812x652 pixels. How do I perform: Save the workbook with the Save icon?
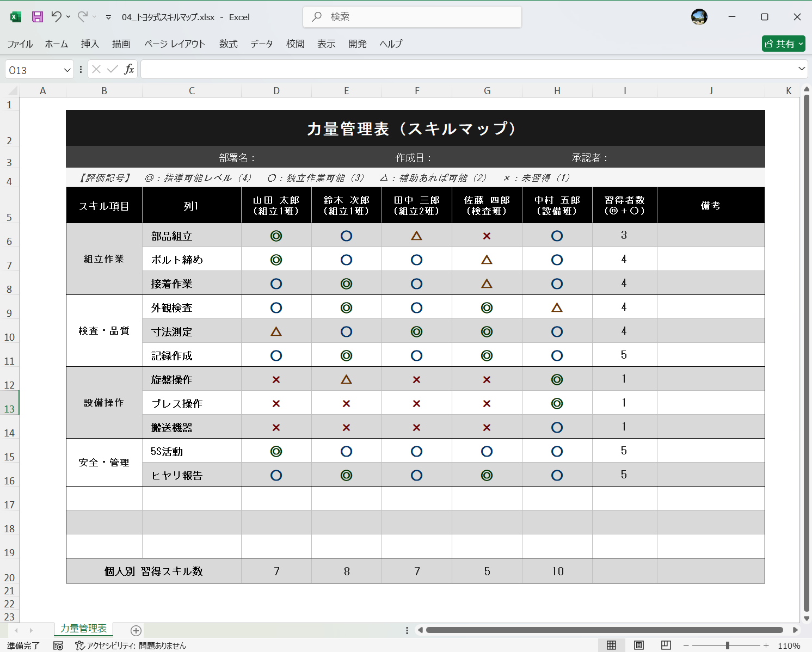click(x=37, y=17)
